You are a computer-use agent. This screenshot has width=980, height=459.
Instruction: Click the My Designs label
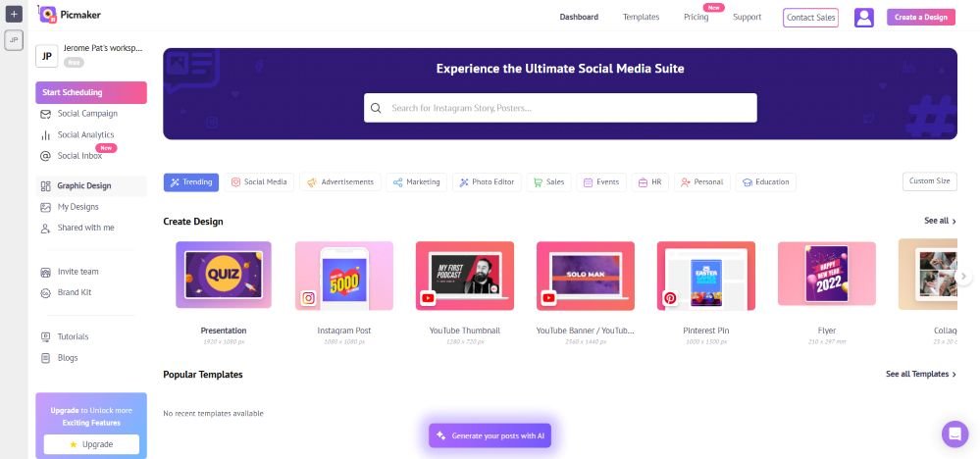tap(78, 207)
